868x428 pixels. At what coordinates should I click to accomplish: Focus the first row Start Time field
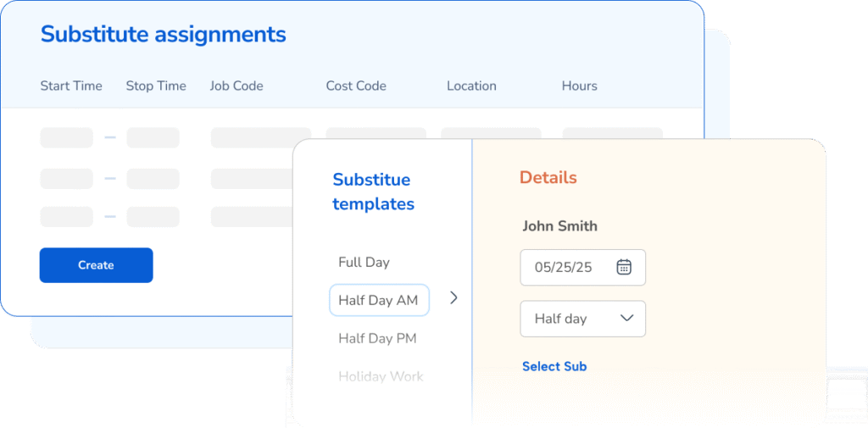click(x=66, y=137)
